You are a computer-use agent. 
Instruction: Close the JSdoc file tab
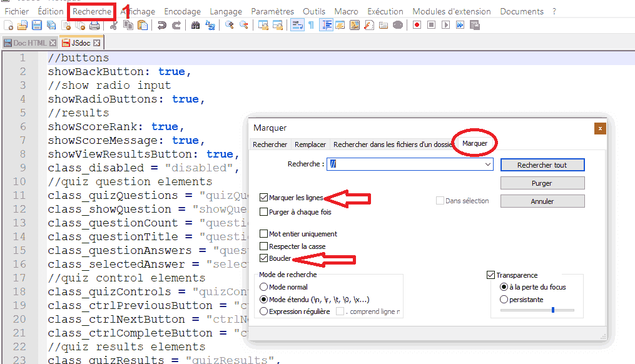(x=96, y=43)
